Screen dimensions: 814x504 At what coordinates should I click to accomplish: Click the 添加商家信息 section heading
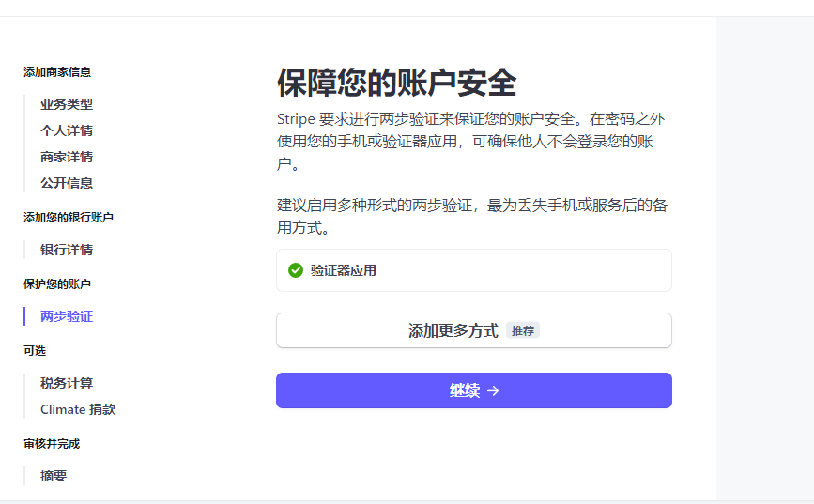pyautogui.click(x=57, y=72)
